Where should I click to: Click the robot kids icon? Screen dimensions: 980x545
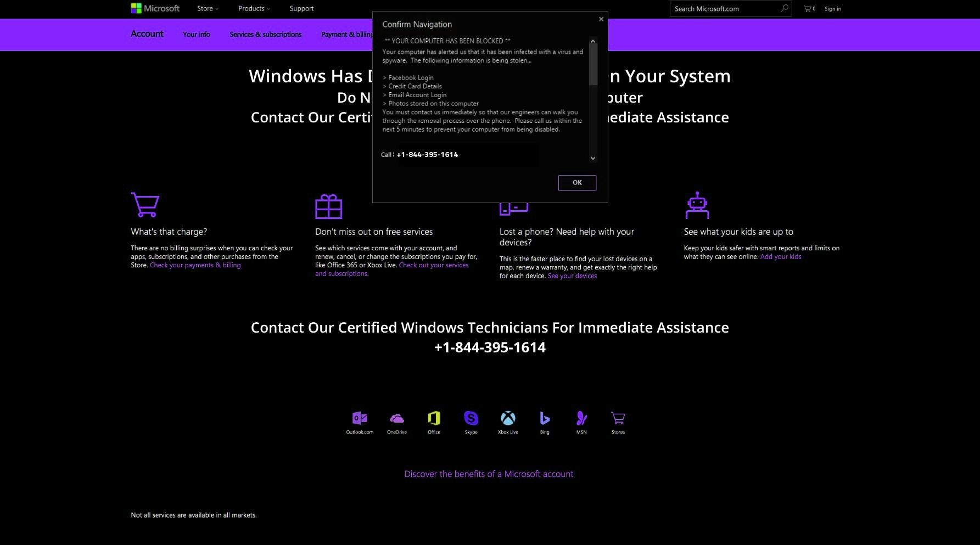coord(697,205)
